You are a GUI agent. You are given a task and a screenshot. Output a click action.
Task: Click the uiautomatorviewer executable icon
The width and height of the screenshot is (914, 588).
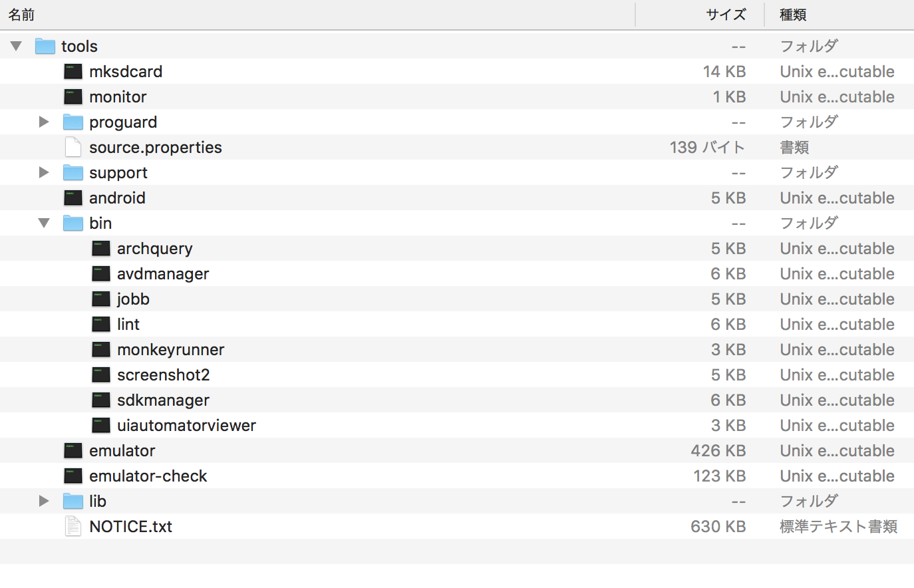coord(101,425)
